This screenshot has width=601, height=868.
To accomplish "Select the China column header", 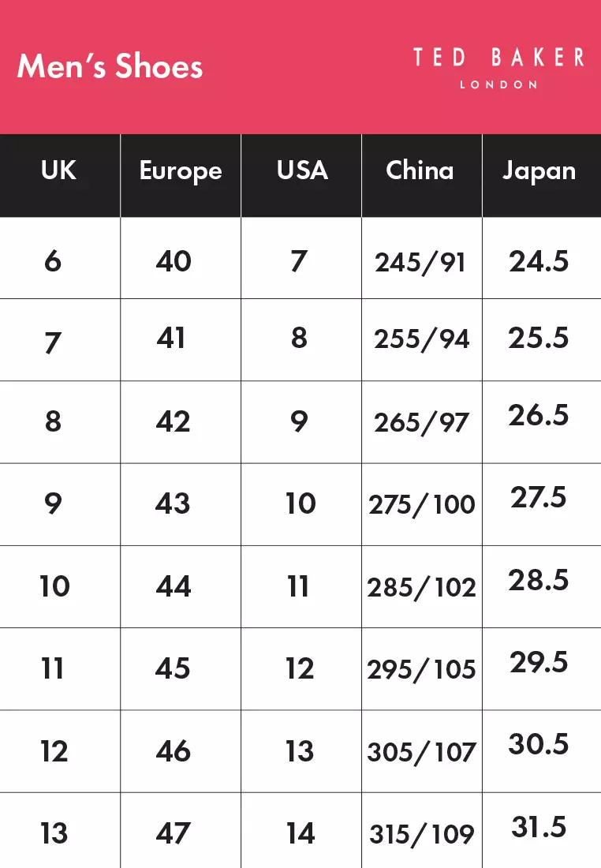I will 422,175.
